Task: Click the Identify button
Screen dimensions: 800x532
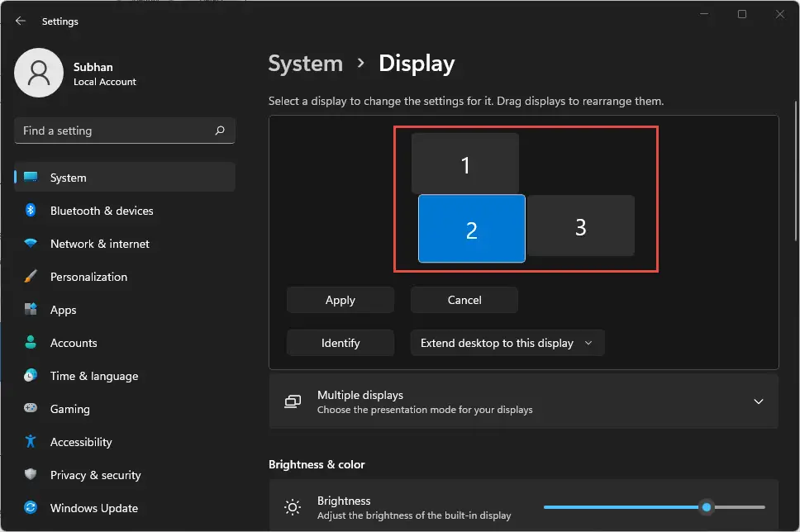Action: pyautogui.click(x=340, y=343)
